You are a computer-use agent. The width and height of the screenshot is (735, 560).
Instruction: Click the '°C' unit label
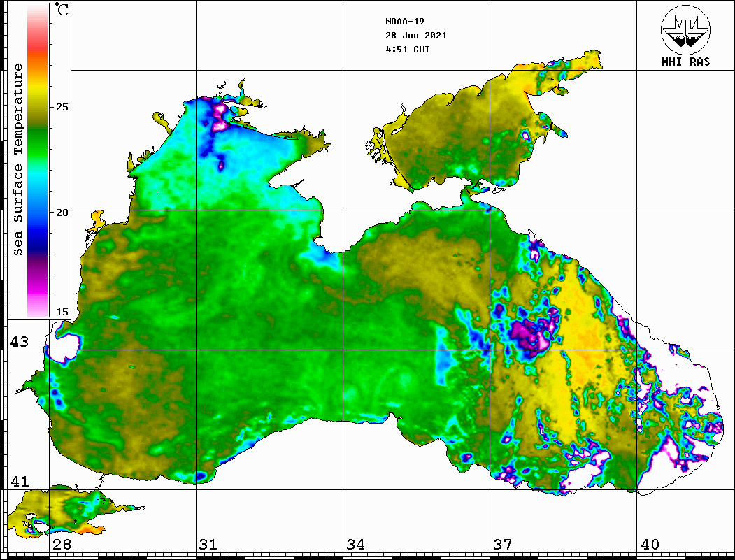(61, 9)
